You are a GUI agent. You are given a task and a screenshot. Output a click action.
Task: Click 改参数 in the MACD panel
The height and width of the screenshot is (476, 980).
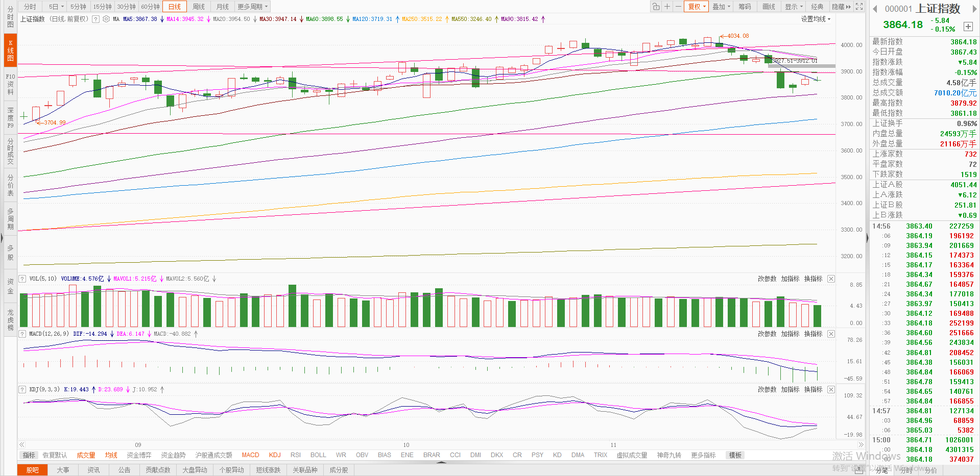[767, 334]
